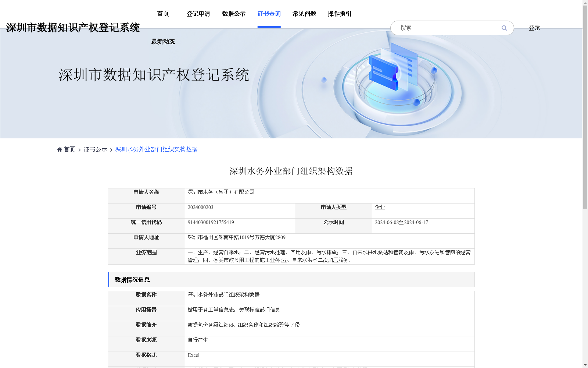
Task: Go to 首页 in the breadcrumb
Action: [69, 149]
